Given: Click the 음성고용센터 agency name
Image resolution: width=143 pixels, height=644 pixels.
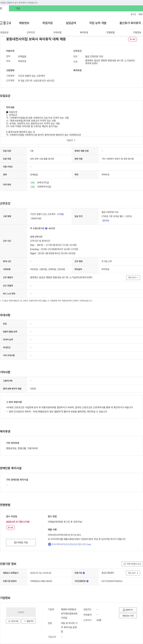Looking at the screenshot, I should 108,573.
